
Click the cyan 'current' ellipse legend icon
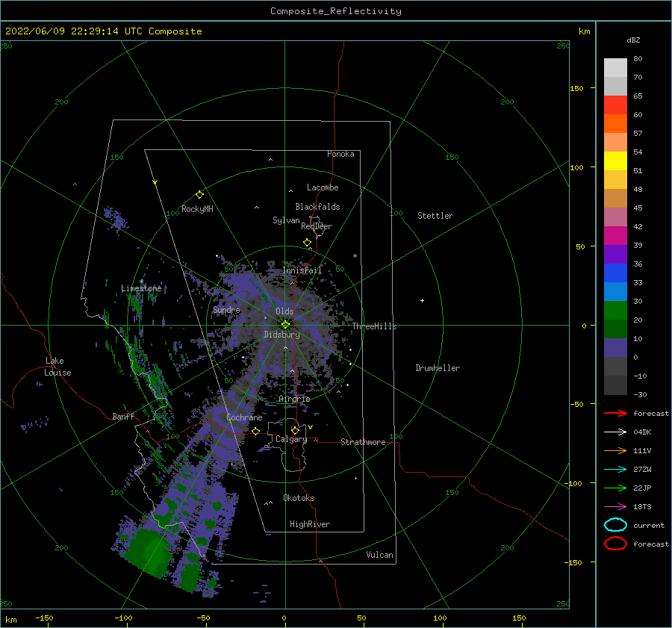[615, 525]
